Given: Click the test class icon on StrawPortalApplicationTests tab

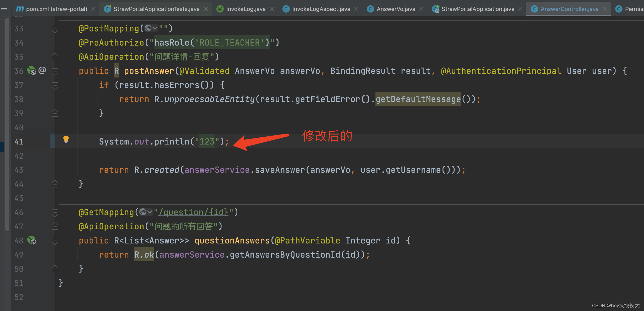Looking at the screenshot, I should (107, 9).
